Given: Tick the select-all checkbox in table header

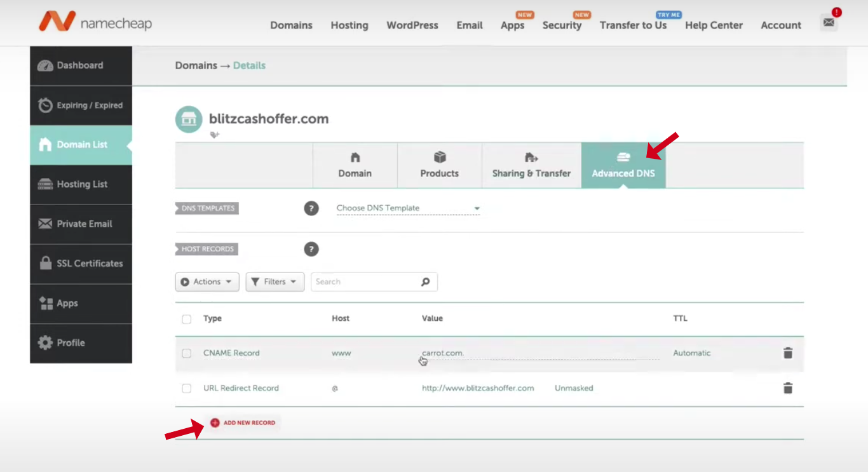Looking at the screenshot, I should [x=186, y=319].
